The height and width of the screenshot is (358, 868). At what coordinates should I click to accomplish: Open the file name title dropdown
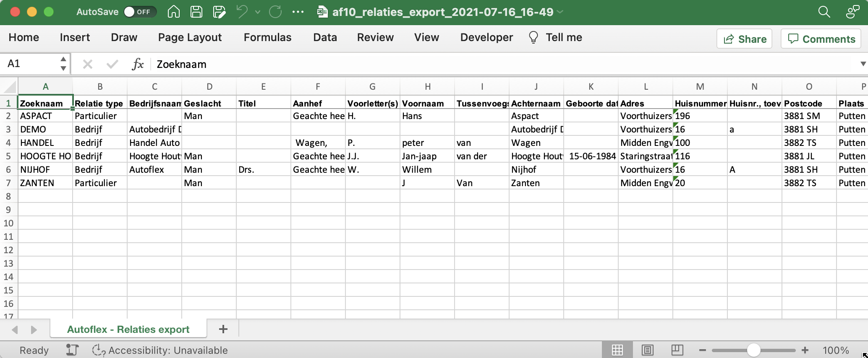[x=560, y=12]
